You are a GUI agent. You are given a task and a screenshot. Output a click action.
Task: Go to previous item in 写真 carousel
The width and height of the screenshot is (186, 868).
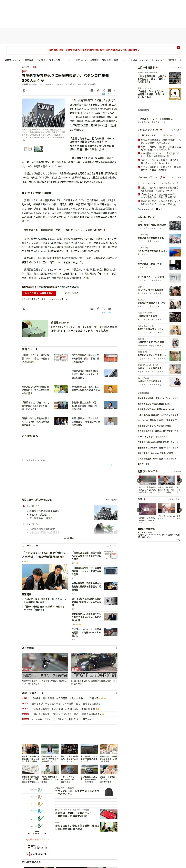tap(139, 510)
